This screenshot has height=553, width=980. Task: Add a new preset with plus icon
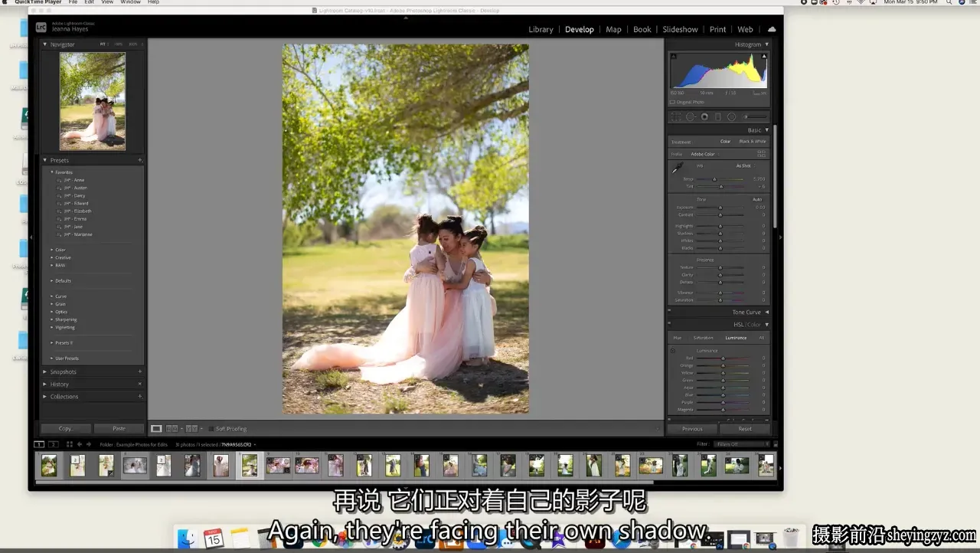[x=139, y=160]
